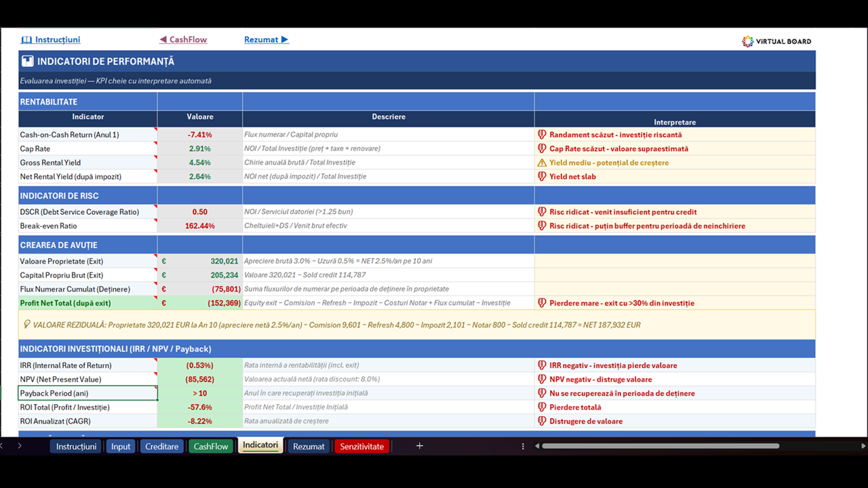Switch to the Creditare sheet tab
This screenshot has height=488, width=868.
pos(162,446)
